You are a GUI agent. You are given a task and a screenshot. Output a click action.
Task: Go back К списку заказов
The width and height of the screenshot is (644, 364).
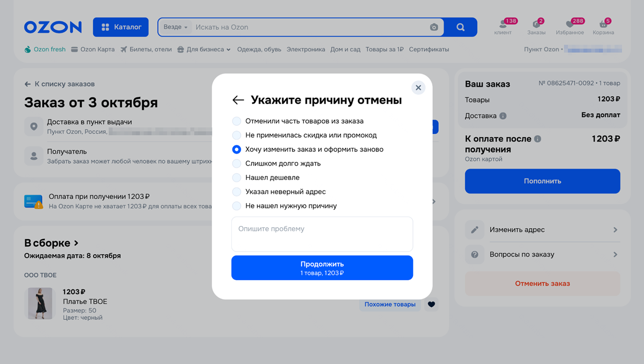[x=59, y=84]
